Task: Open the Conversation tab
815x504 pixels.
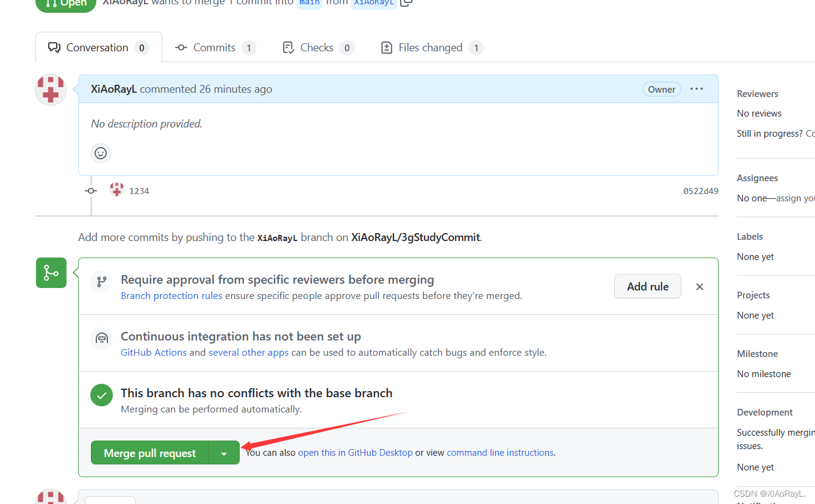Action: click(x=99, y=48)
